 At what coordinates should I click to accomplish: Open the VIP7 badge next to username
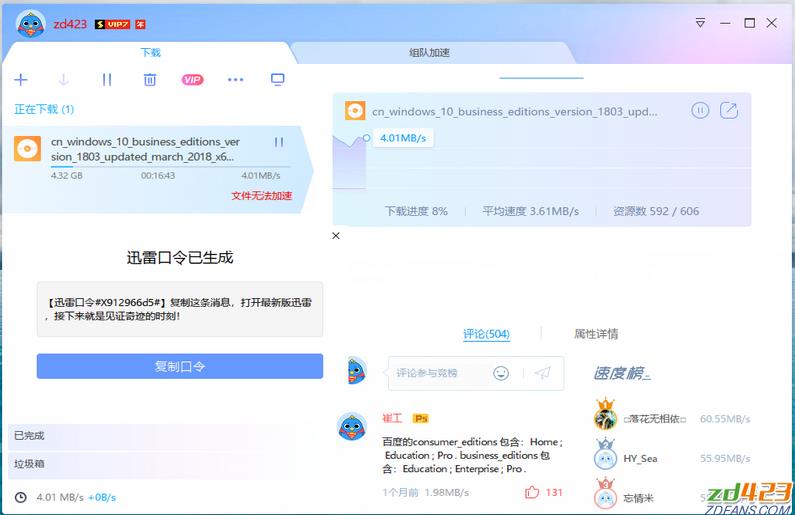click(113, 24)
